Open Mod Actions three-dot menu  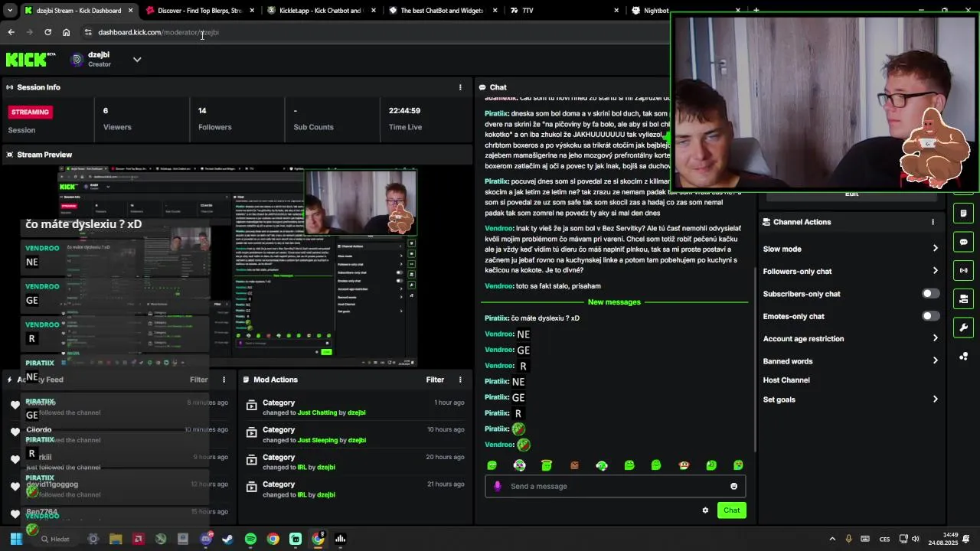point(460,380)
